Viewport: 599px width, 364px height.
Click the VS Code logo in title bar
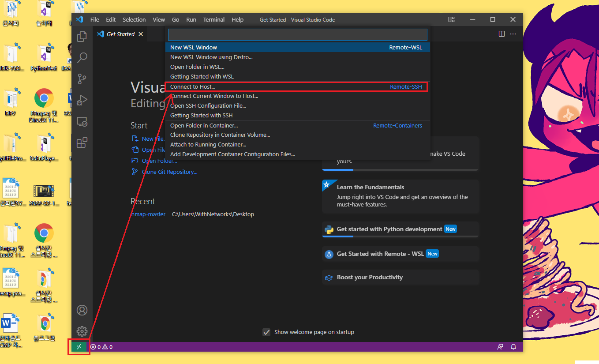point(79,19)
